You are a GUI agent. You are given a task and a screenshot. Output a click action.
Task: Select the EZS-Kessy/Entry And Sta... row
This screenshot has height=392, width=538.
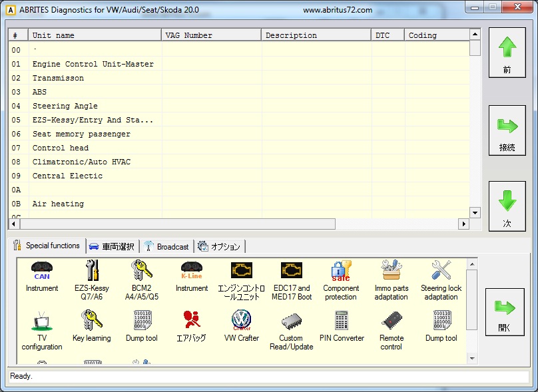pos(239,120)
